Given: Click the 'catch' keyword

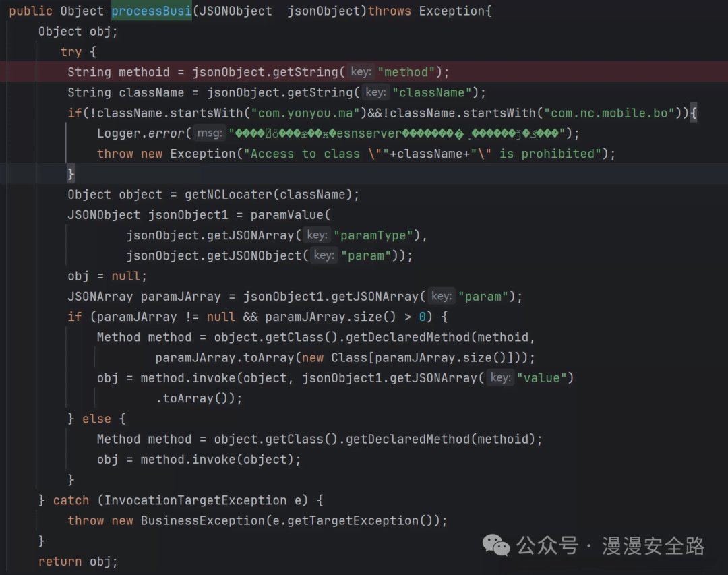Looking at the screenshot, I should click(x=71, y=502).
